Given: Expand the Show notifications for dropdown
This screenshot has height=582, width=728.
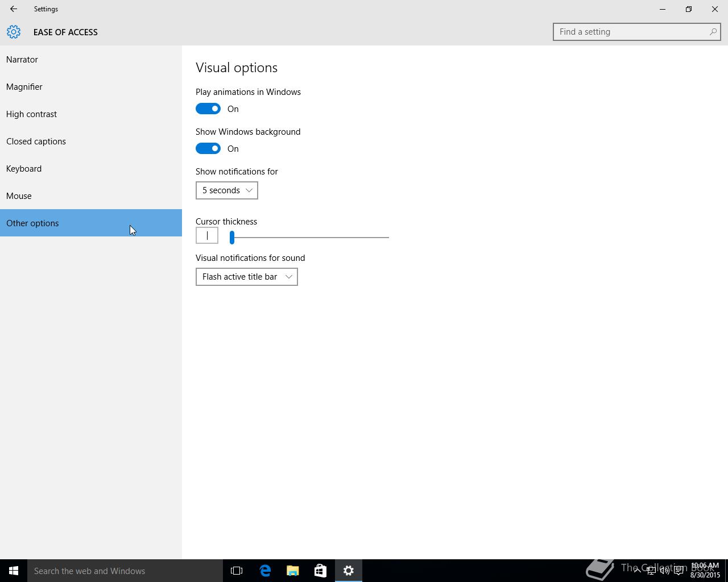Looking at the screenshot, I should pos(226,190).
